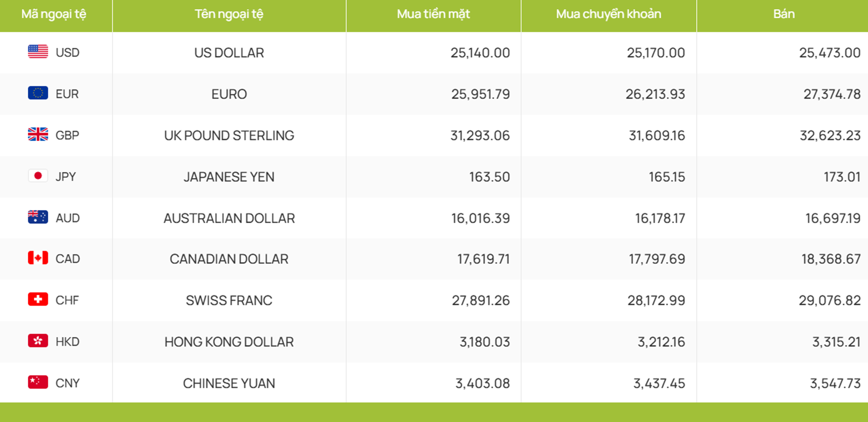Click the EUR sell rate 27,374.78
Image resolution: width=868 pixels, height=422 pixels.
[832, 94]
